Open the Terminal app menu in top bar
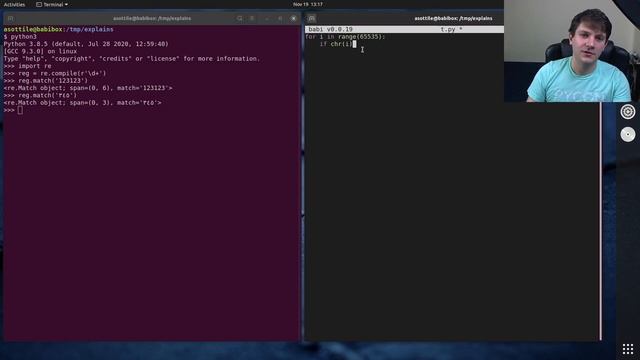This screenshot has height=360, width=640. pyautogui.click(x=52, y=4)
